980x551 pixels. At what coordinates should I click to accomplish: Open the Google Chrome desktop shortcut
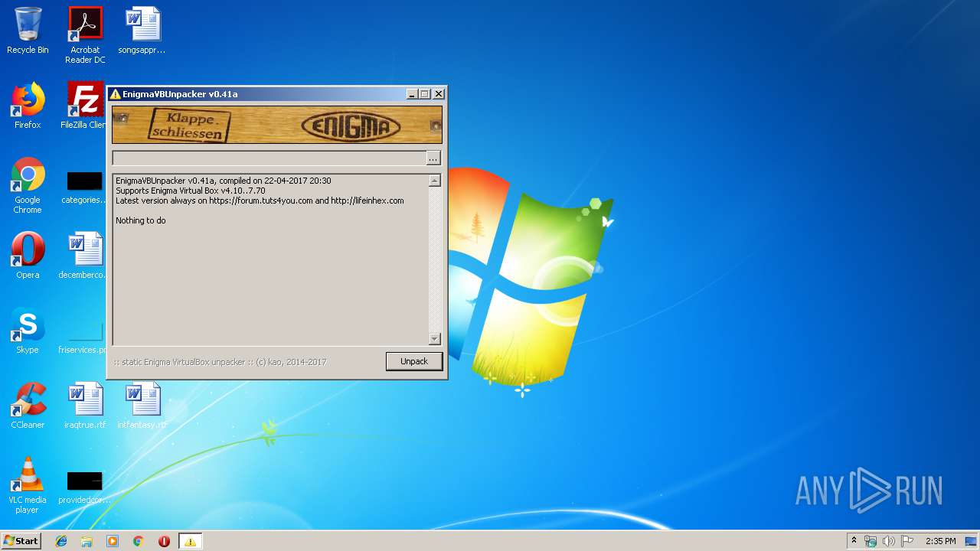click(28, 185)
